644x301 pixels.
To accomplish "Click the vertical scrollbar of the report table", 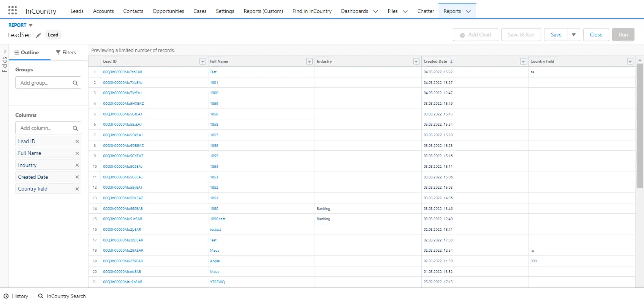I will point(640,125).
